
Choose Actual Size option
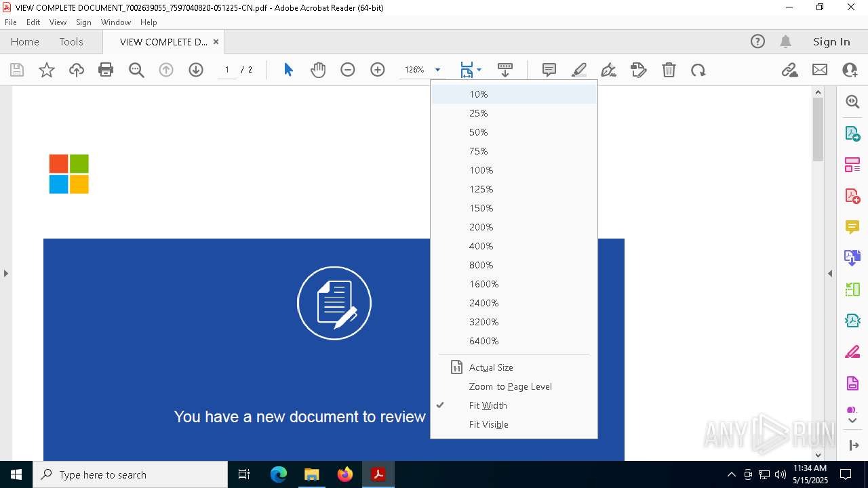pos(514,367)
